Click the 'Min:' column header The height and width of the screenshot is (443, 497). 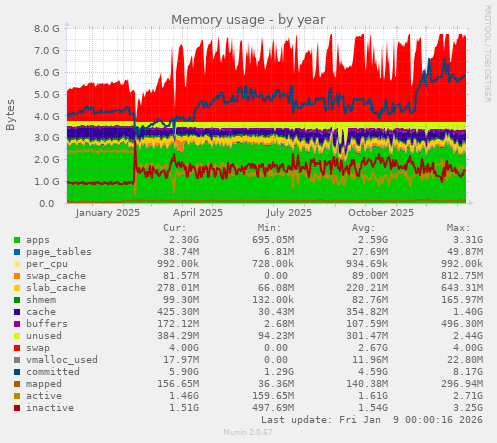click(269, 228)
